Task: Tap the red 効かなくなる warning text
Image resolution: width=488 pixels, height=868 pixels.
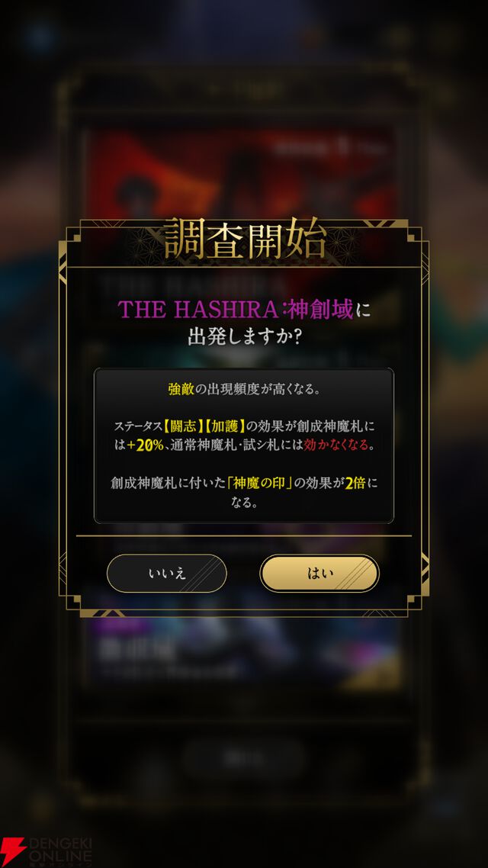Action: pyautogui.click(x=335, y=445)
